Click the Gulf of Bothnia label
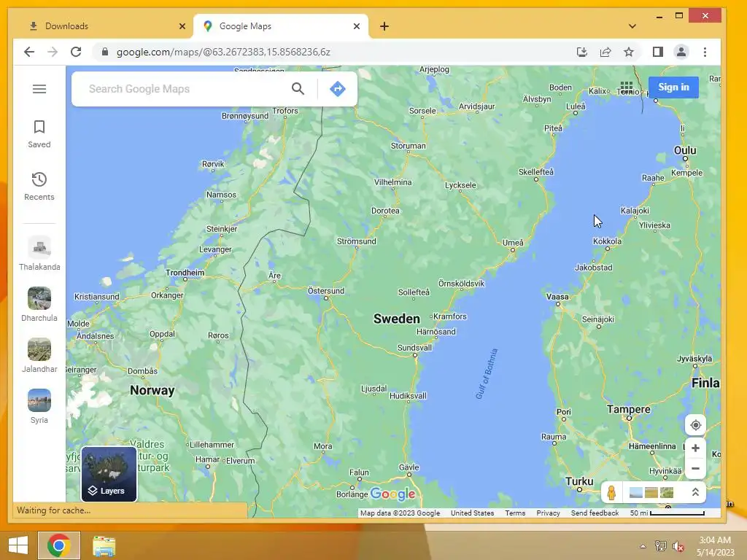747x560 pixels. (487, 374)
